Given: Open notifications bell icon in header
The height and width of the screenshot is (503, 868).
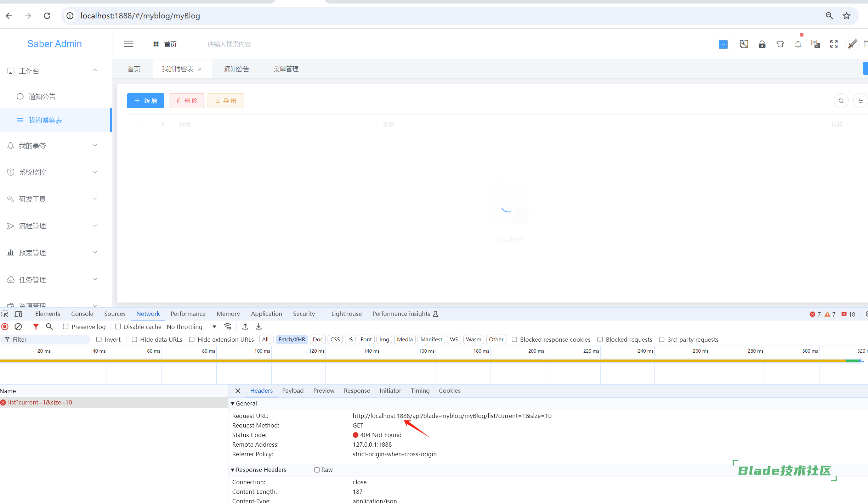Looking at the screenshot, I should (798, 44).
